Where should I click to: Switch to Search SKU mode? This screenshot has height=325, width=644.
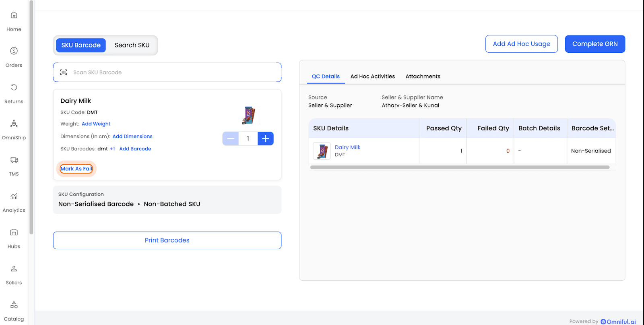pyautogui.click(x=132, y=45)
